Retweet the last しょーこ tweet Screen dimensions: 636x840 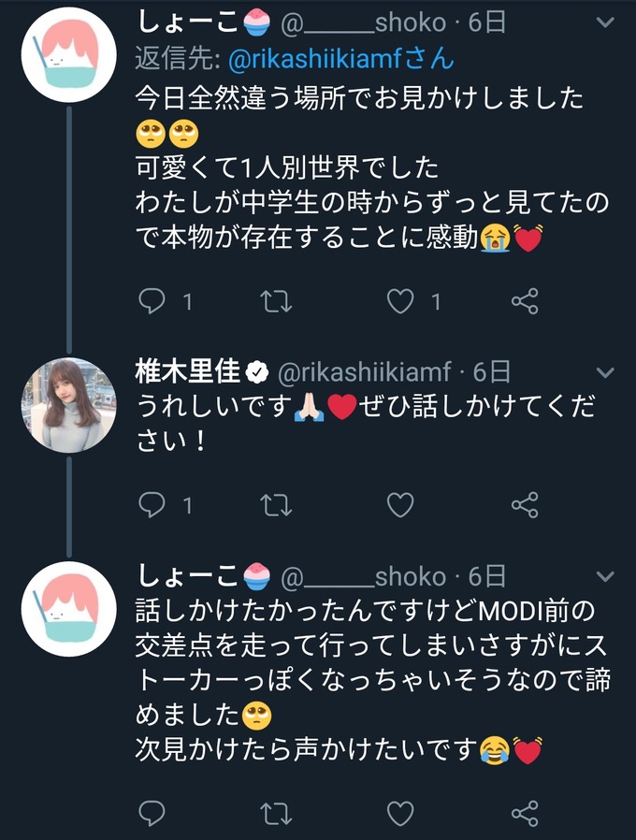pyautogui.click(x=276, y=811)
